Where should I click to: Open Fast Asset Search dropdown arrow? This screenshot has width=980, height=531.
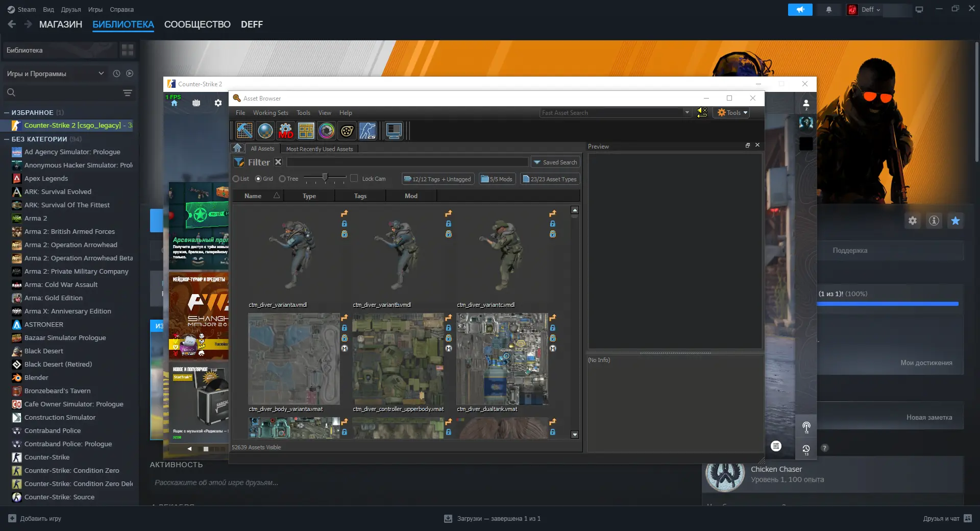(x=687, y=113)
